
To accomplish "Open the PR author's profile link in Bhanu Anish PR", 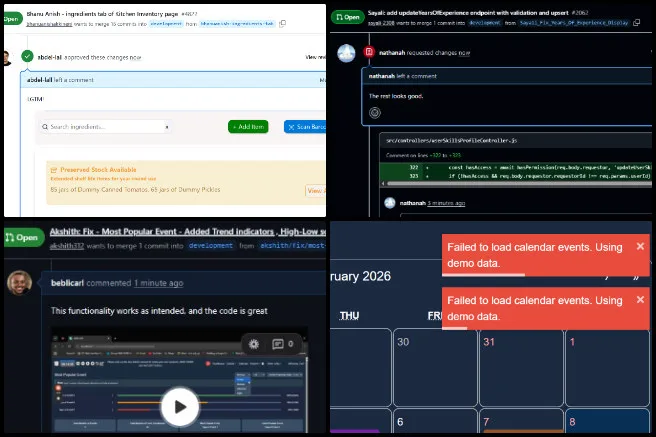I will point(49,24).
